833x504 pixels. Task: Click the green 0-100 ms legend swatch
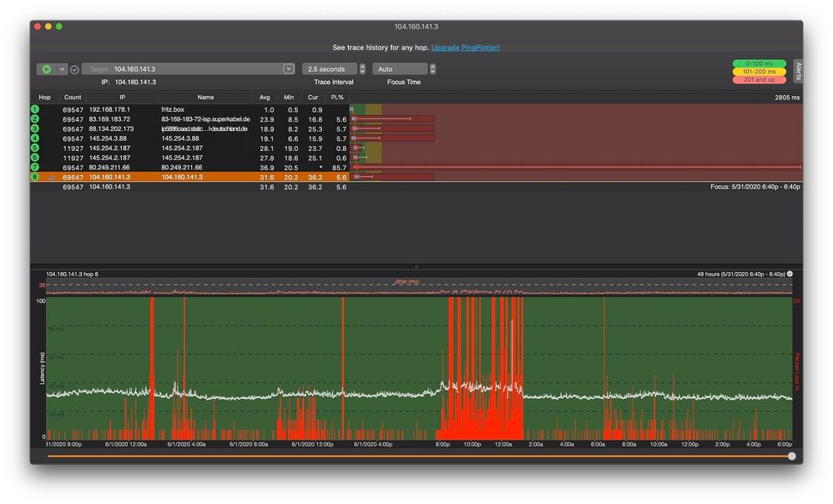759,63
